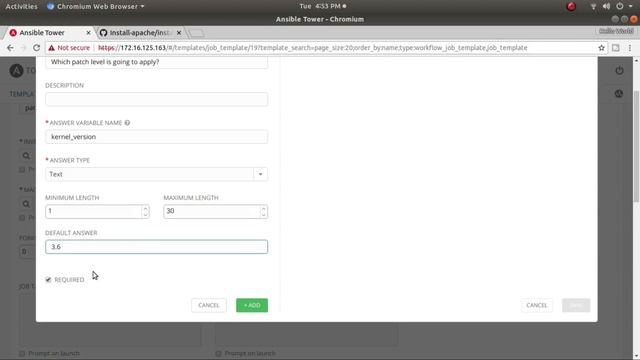Click the Description input field
The image size is (640, 360).
(x=156, y=99)
